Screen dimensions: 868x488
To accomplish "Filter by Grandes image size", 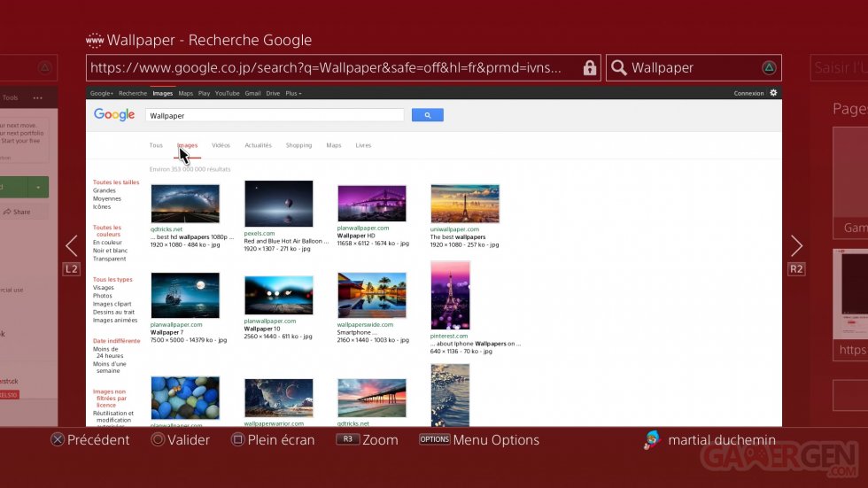I will (x=105, y=190).
